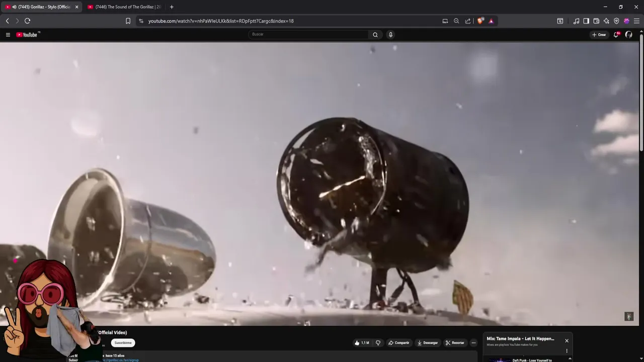Dislike the Stylo video

point(378,343)
